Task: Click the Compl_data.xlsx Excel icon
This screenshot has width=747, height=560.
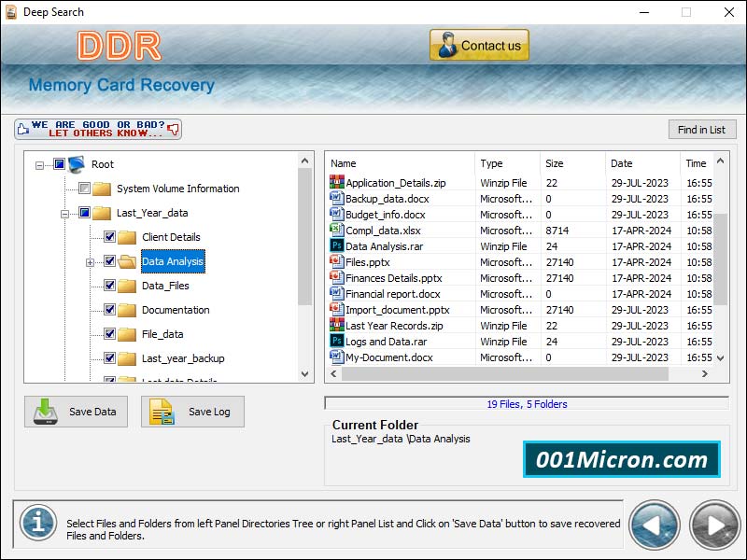Action: (337, 230)
